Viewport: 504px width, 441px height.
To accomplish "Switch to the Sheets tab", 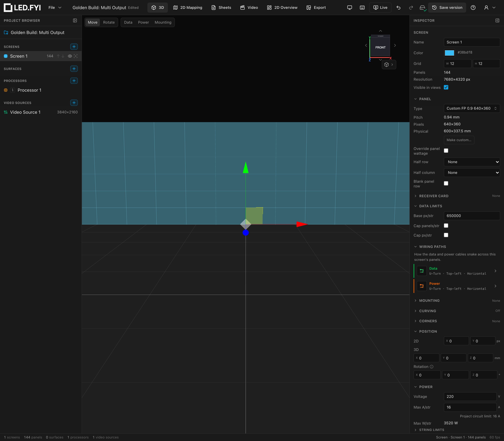I will click(x=221, y=8).
